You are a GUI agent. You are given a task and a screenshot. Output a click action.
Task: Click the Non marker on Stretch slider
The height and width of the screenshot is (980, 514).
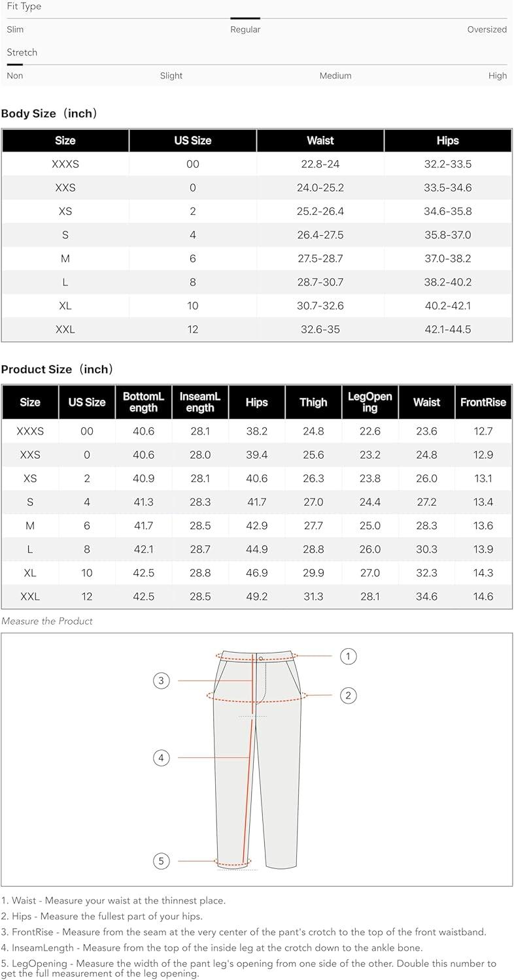[14, 65]
